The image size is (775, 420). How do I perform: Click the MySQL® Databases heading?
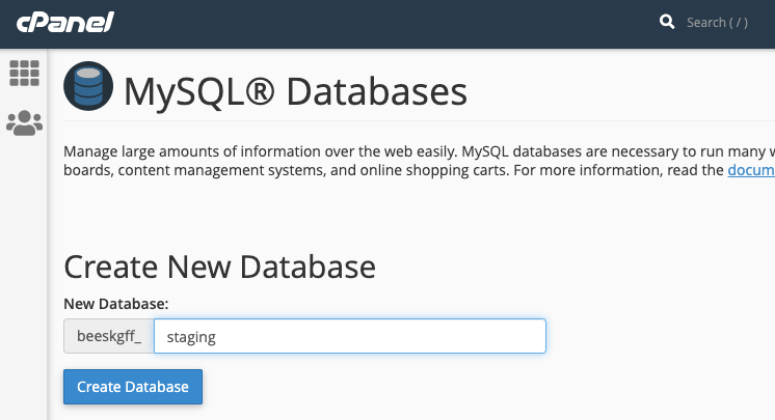(295, 91)
